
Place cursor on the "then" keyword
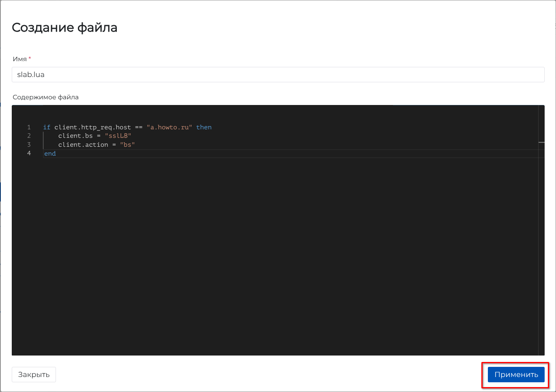pos(204,127)
